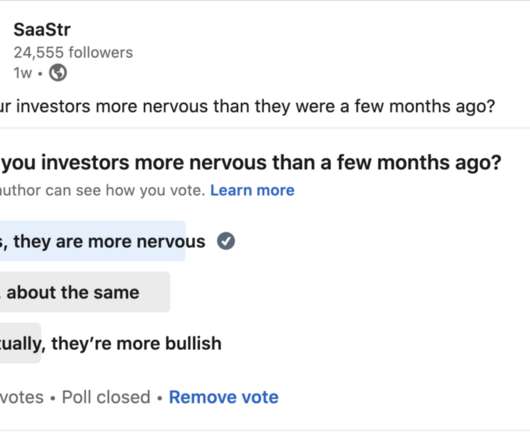Select the "they are more nervous" option

(103, 242)
